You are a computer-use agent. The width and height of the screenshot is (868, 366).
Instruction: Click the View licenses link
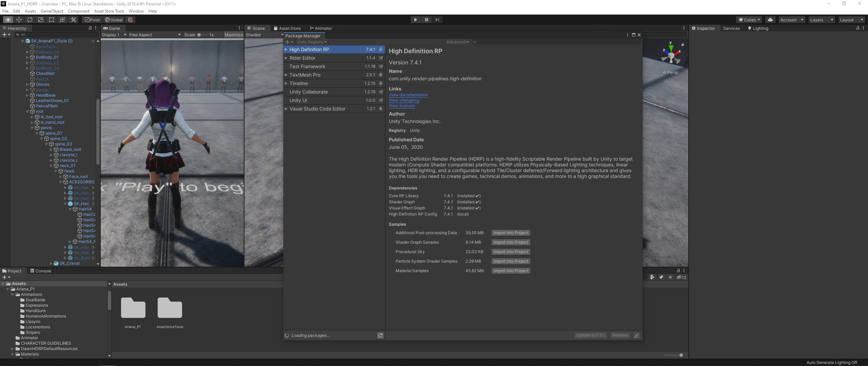tap(402, 106)
